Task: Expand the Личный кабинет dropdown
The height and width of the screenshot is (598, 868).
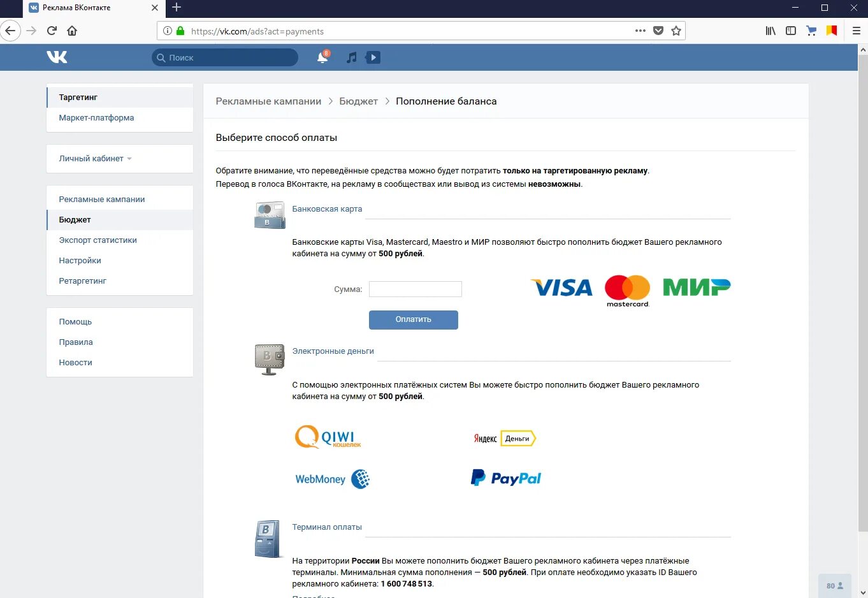Action: [95, 159]
